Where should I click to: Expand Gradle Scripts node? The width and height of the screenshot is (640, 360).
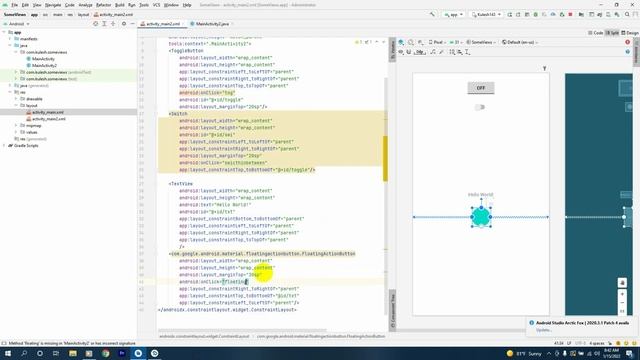(x=4, y=145)
